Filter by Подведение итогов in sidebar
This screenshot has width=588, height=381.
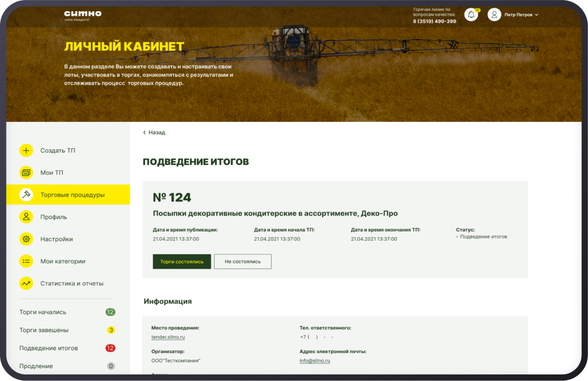[x=49, y=348]
